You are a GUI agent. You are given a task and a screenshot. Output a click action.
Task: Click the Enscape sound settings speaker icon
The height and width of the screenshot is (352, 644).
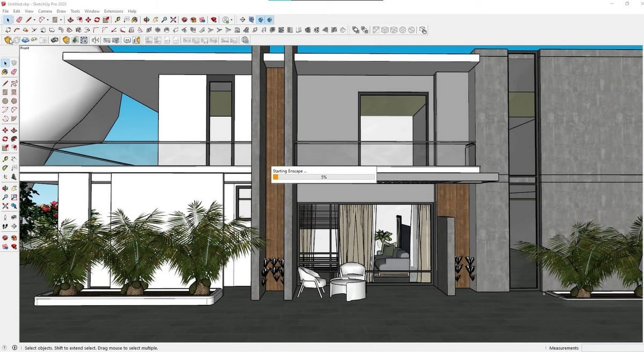95,40
